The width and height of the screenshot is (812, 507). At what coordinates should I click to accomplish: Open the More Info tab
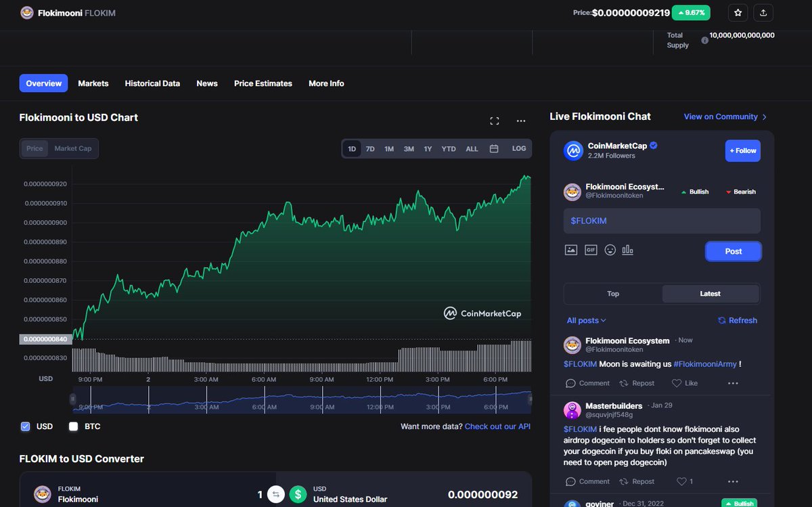coord(326,83)
